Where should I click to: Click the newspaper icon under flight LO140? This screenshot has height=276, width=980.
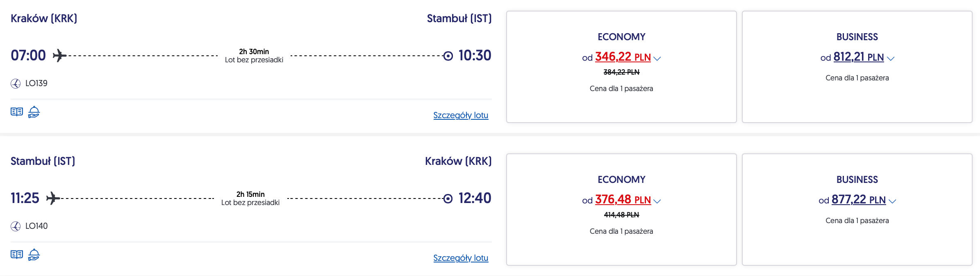[x=17, y=255]
